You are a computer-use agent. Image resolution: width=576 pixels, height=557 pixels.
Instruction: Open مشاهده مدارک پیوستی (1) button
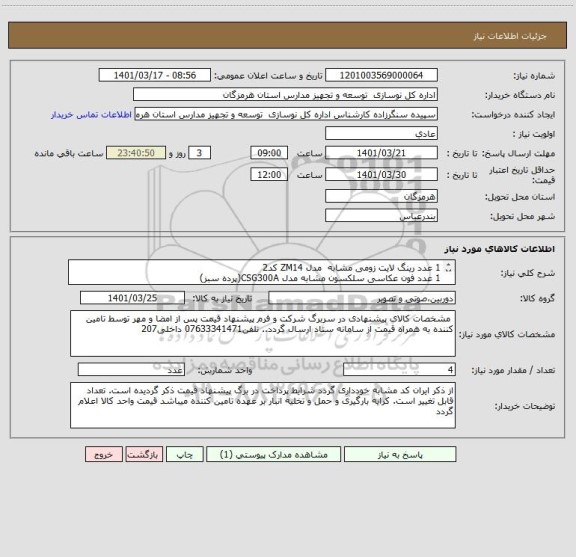tap(274, 454)
